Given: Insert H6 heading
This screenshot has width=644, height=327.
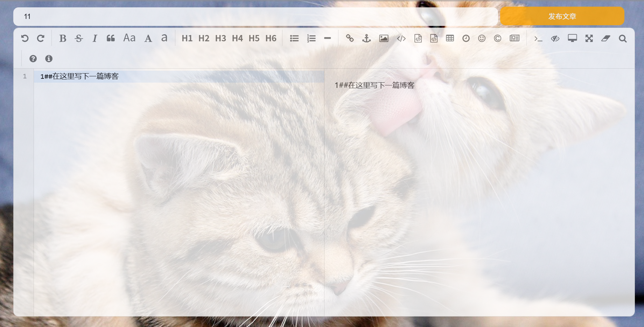Looking at the screenshot, I should click(x=271, y=38).
